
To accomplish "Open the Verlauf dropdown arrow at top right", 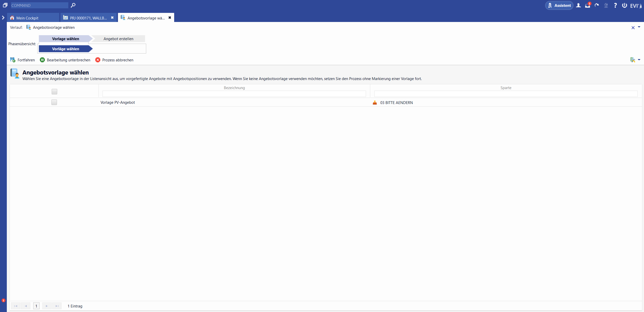I will coord(639,27).
